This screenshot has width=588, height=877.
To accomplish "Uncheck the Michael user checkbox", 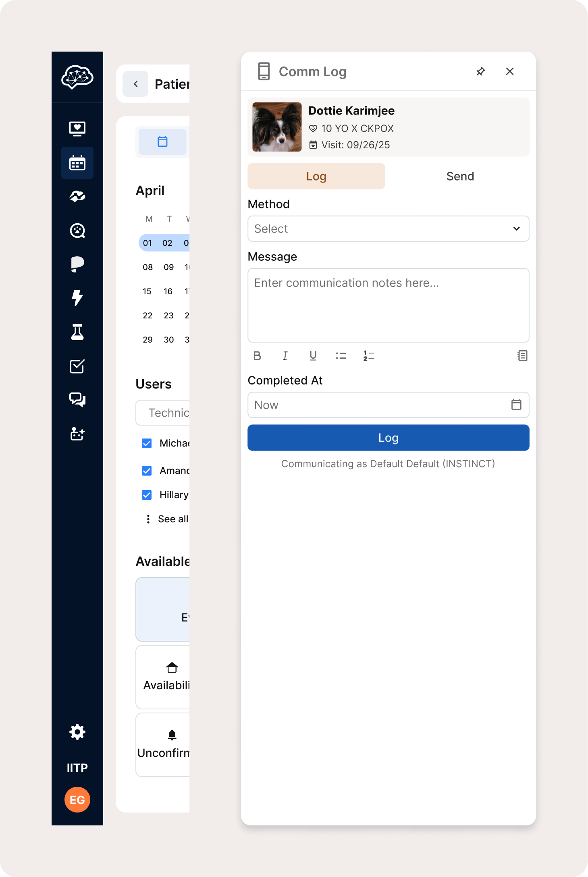I will coord(147,443).
